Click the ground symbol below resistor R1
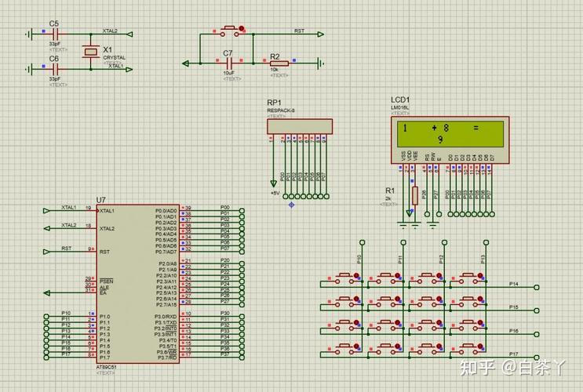 414,224
